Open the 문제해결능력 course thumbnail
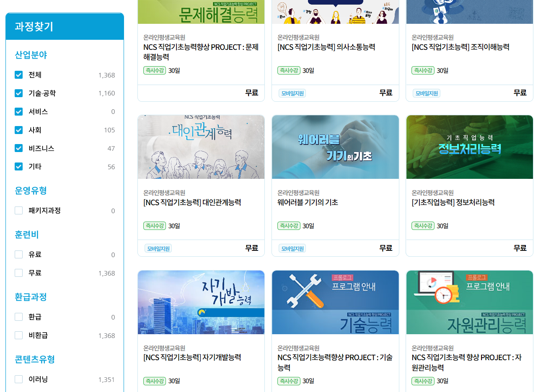This screenshot has height=392, width=538. [x=201, y=12]
